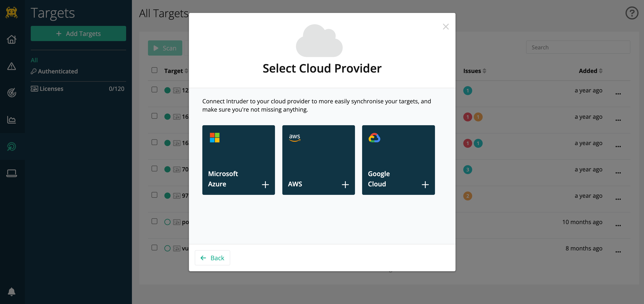Check the box for target starting 97

(x=154, y=195)
